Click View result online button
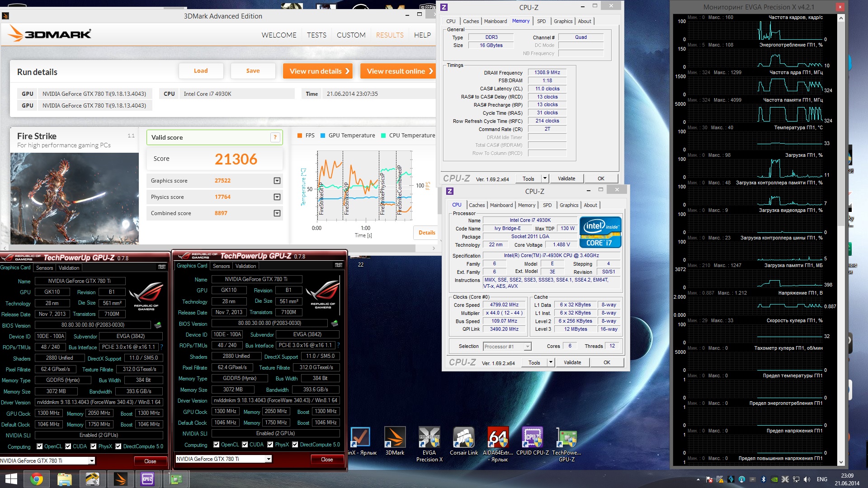 coord(398,71)
